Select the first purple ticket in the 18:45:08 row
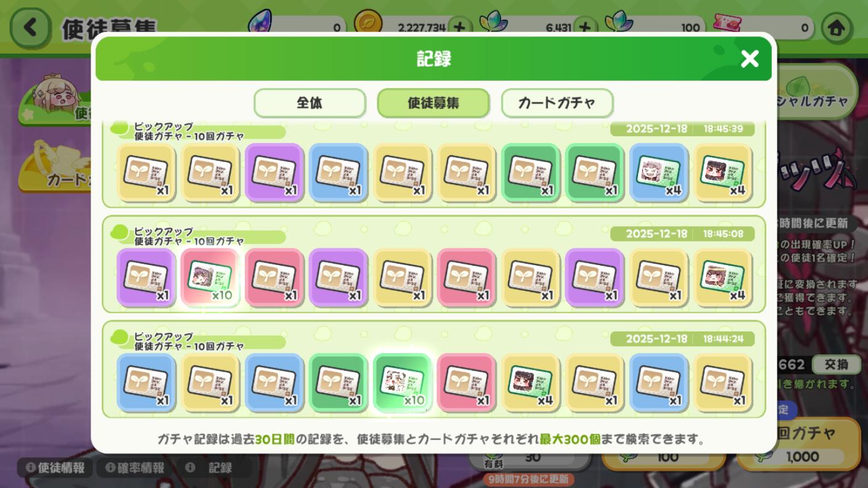Viewport: 868px width, 488px height. [147, 278]
